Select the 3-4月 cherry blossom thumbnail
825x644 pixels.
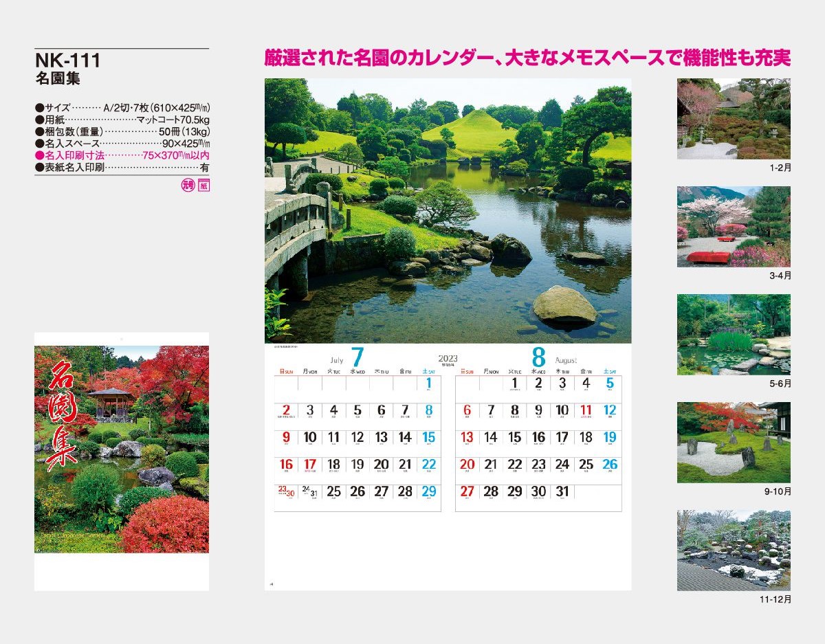(x=734, y=226)
